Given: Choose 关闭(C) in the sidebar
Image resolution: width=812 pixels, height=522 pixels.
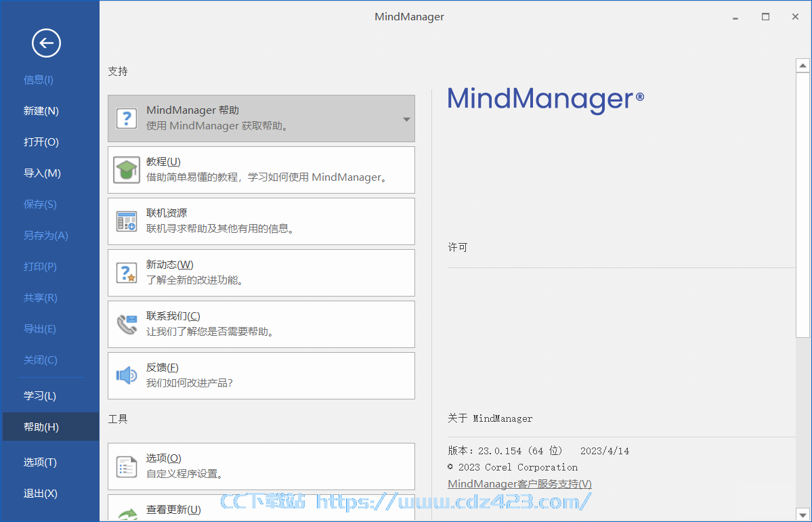Looking at the screenshot, I should click(41, 360).
